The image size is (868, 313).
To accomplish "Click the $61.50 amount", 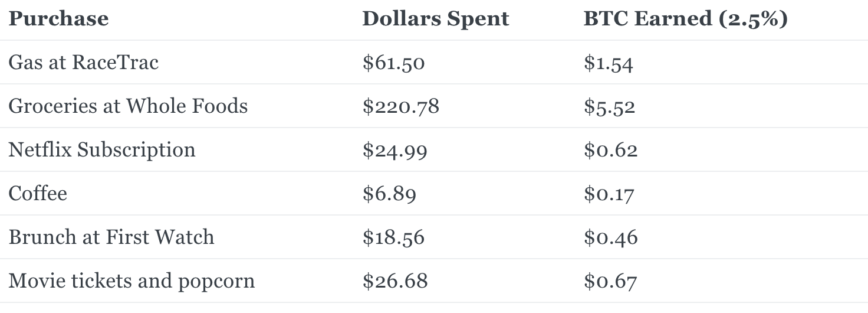I will tap(393, 63).
